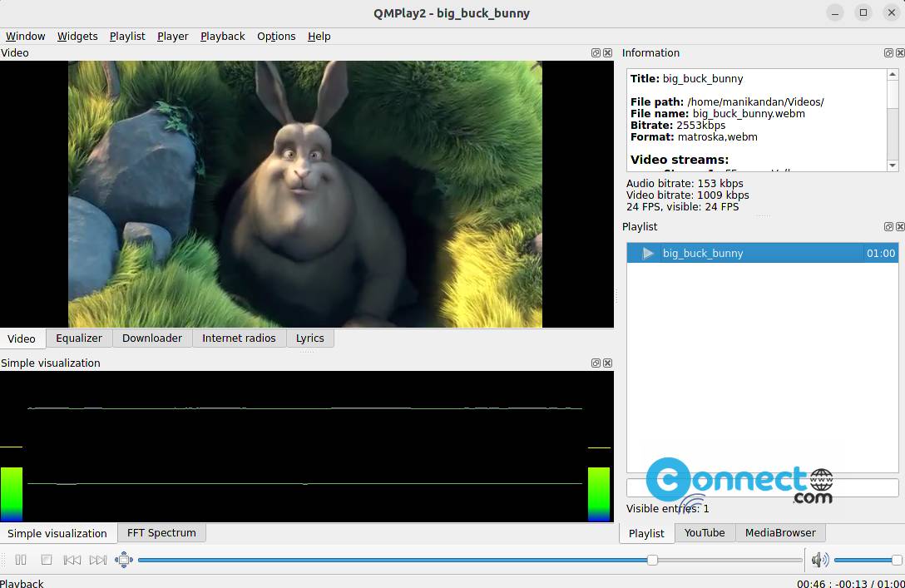Switch to the Downloader tab

point(151,338)
